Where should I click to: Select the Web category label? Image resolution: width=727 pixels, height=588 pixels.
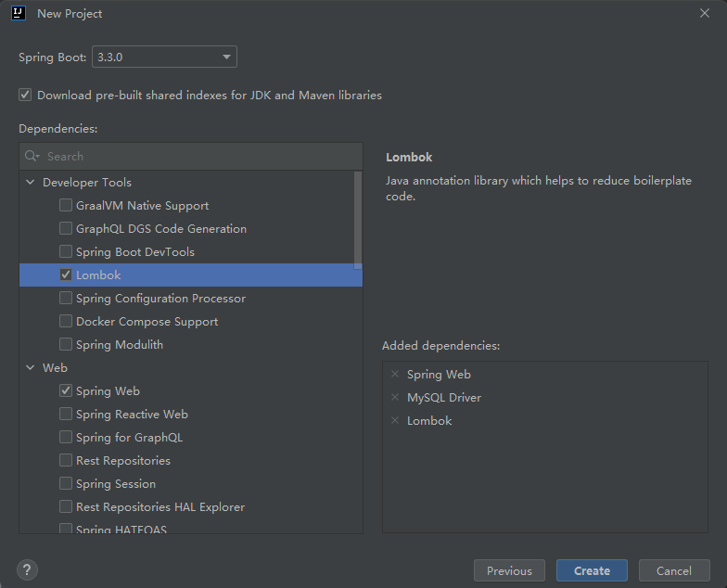56,367
